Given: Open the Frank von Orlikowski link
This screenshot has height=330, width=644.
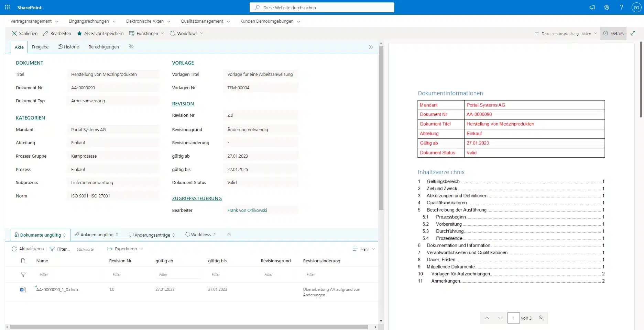Looking at the screenshot, I should point(247,210).
